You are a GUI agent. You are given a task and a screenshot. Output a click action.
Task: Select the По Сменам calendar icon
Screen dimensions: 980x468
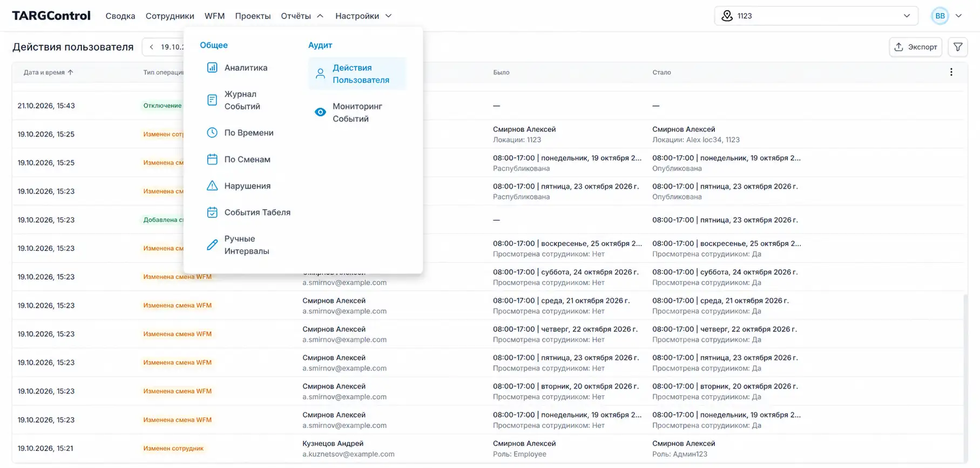coord(212,159)
